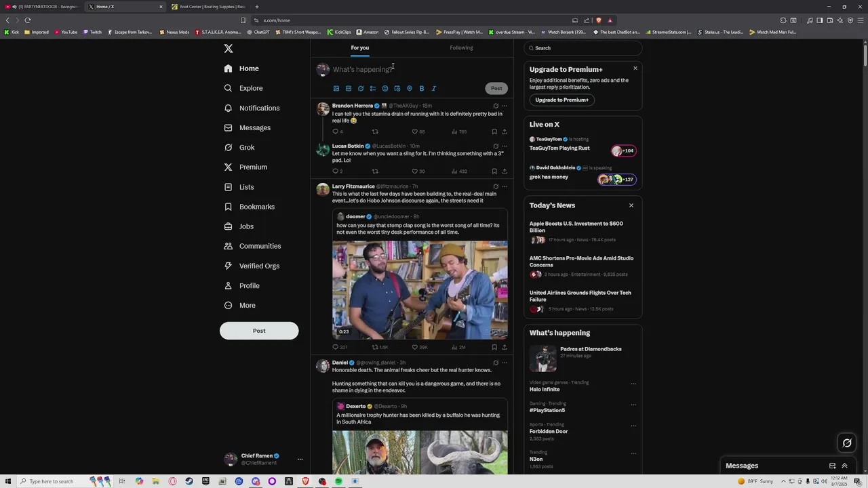Click the X logo in the sidebar
This screenshot has height=488, width=868.
(229, 49)
